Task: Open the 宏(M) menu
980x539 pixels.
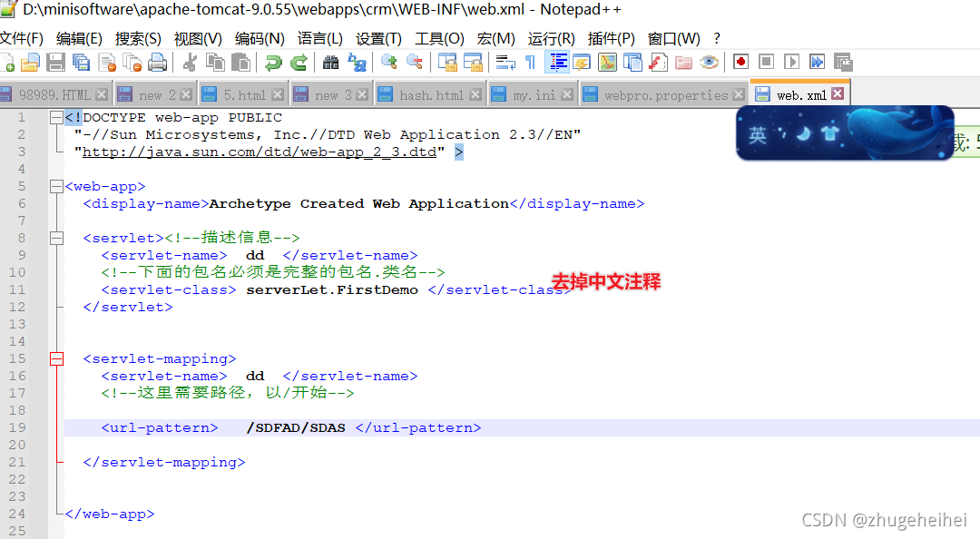Action: click(494, 38)
